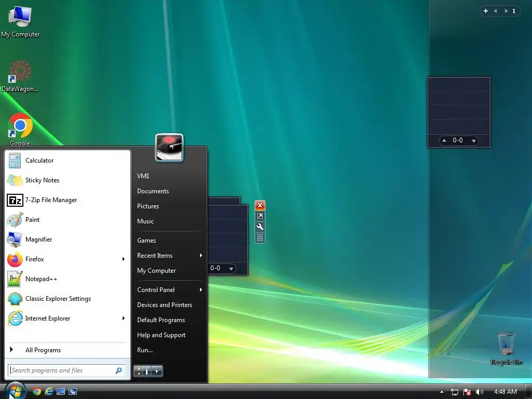532x399 pixels.
Task: Click the search magnifying glass icon
Action: pyautogui.click(x=119, y=370)
